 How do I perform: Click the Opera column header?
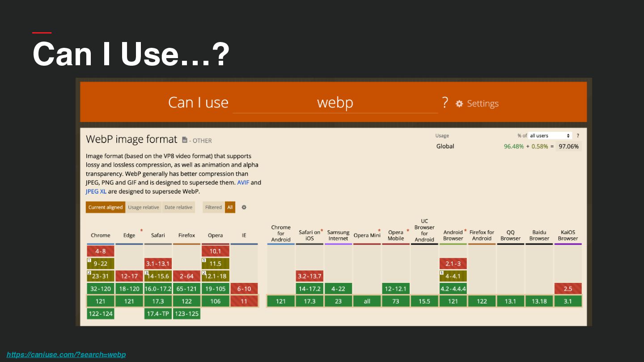tap(216, 236)
